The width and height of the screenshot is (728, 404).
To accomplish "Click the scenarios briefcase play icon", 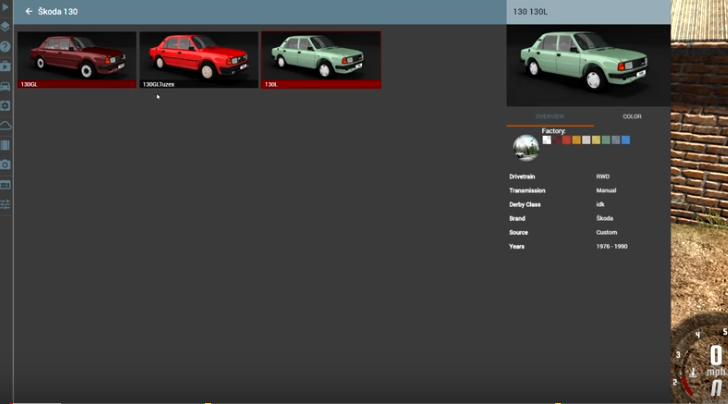I will pyautogui.click(x=5, y=66).
